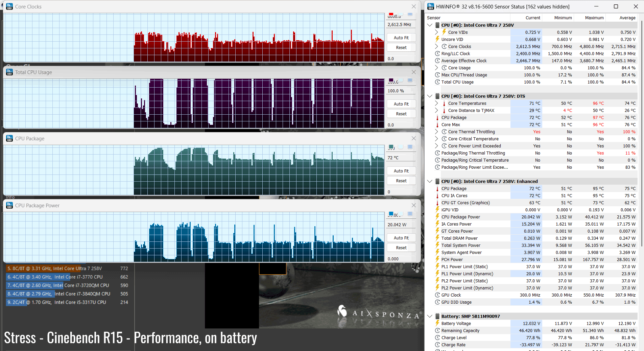Select Cinebench ranking entry Intel Core i5-3317U CPU
644x351 pixels.
(67, 302)
